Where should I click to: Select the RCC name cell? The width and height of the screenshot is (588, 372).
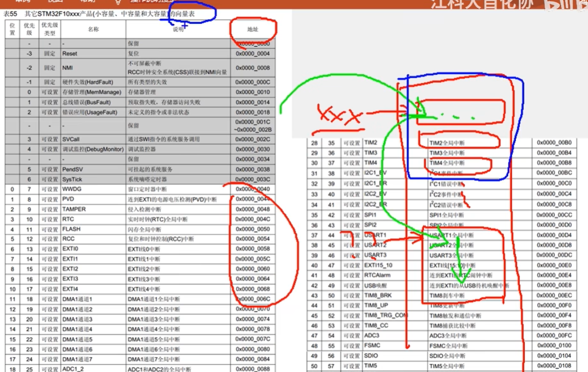point(93,239)
